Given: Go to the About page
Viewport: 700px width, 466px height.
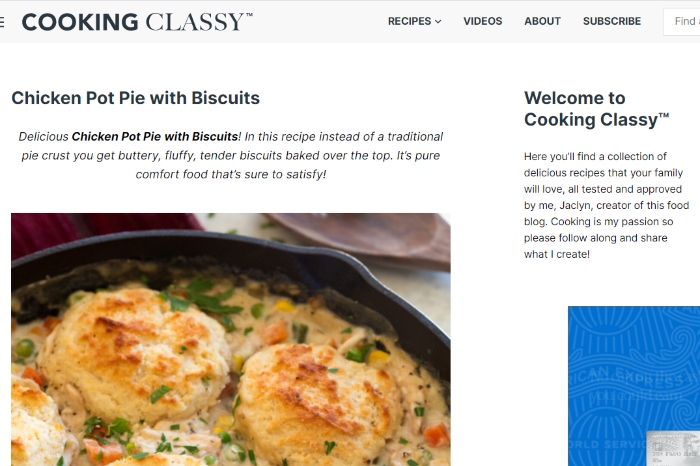Looking at the screenshot, I should point(542,21).
